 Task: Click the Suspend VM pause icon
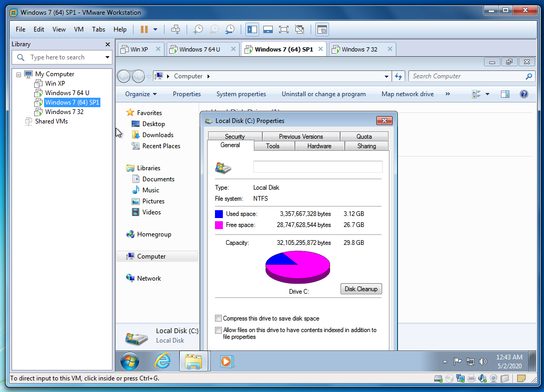[x=143, y=29]
